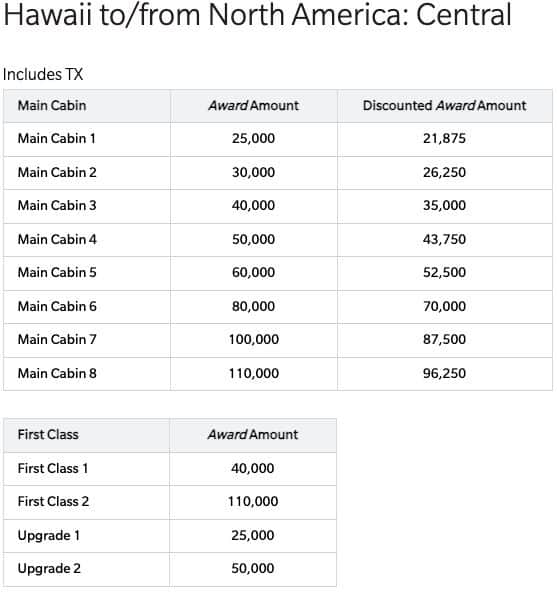Click the Hawaii to/from North America: Central heading
Image resolution: width=557 pixels, height=592 pixels.
[257, 15]
